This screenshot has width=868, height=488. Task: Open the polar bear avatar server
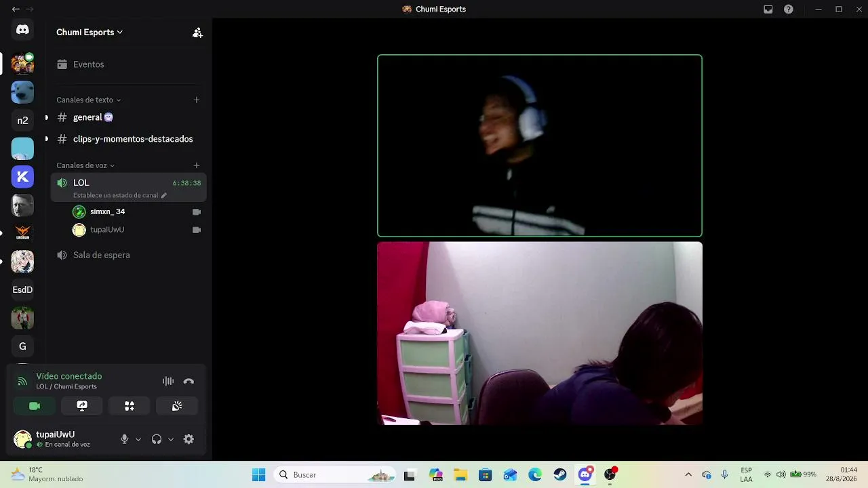(x=22, y=92)
